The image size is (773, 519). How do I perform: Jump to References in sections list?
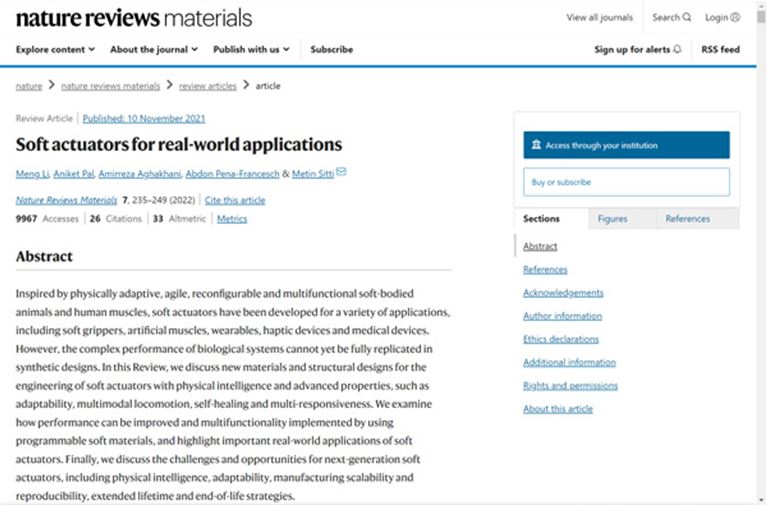tap(545, 270)
